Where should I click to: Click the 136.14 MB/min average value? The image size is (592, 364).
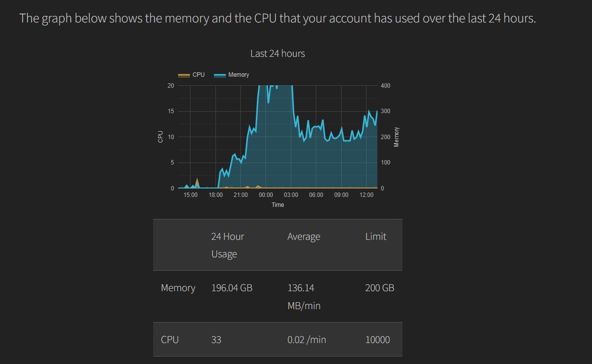[x=304, y=296]
